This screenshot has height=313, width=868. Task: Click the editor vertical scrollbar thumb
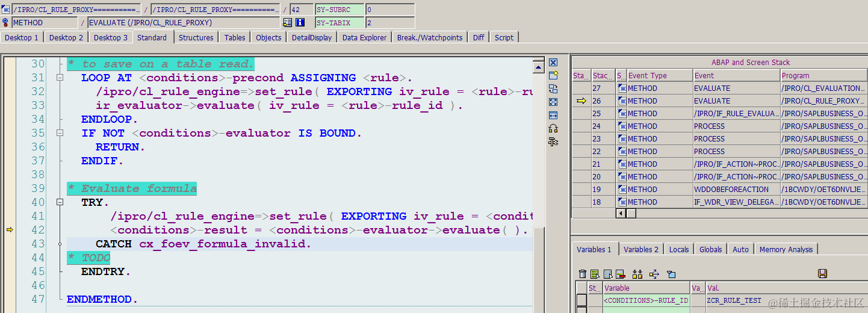click(x=538, y=270)
